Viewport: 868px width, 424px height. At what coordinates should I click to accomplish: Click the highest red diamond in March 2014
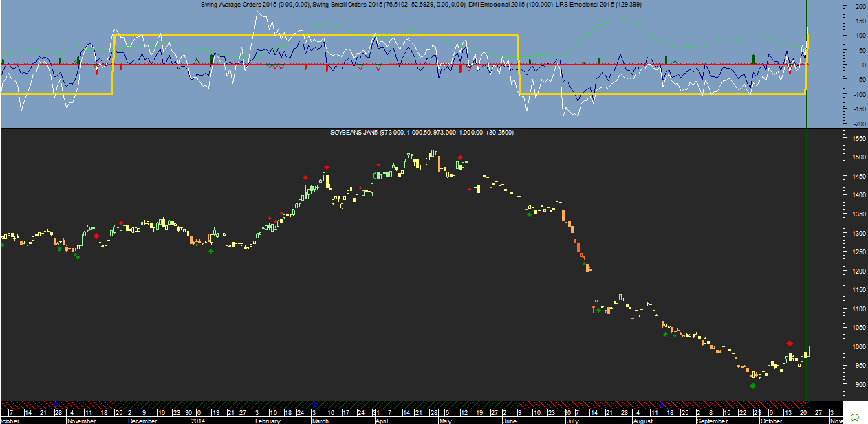point(326,167)
